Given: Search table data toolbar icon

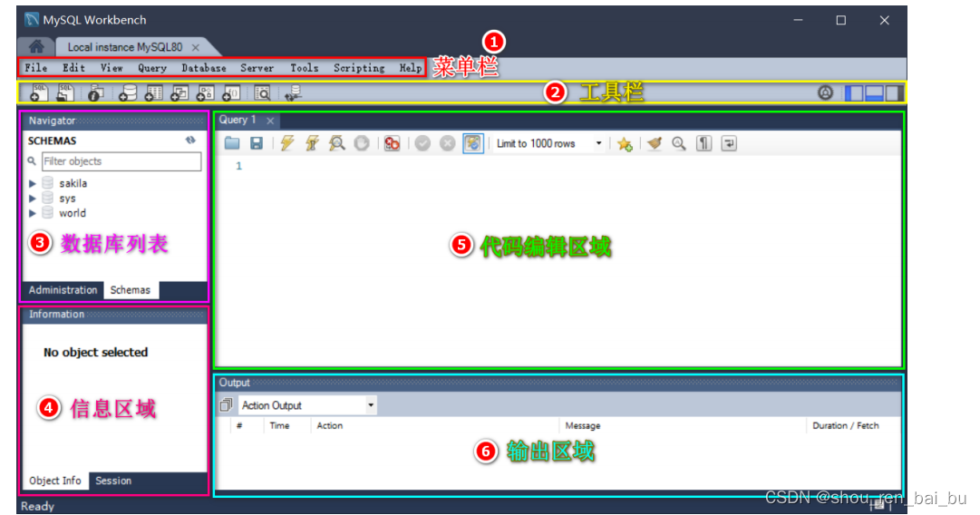Looking at the screenshot, I should pyautogui.click(x=263, y=93).
